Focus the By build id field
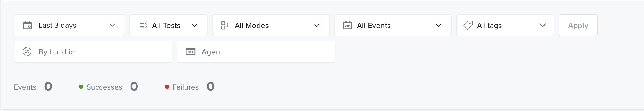 [x=99, y=52]
